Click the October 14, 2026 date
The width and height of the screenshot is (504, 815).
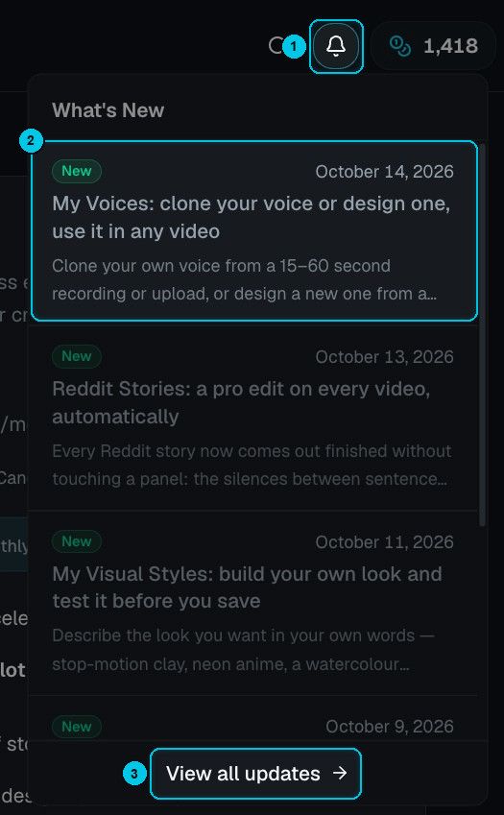click(385, 172)
